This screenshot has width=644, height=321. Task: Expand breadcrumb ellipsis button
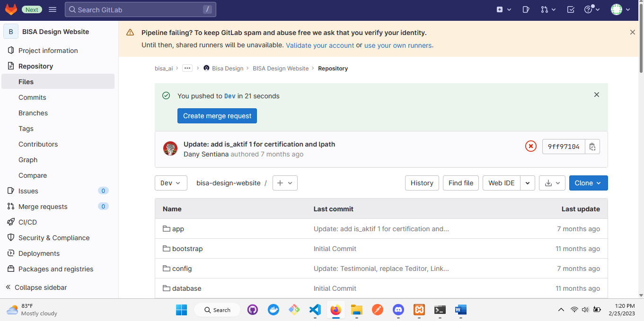[x=187, y=68]
